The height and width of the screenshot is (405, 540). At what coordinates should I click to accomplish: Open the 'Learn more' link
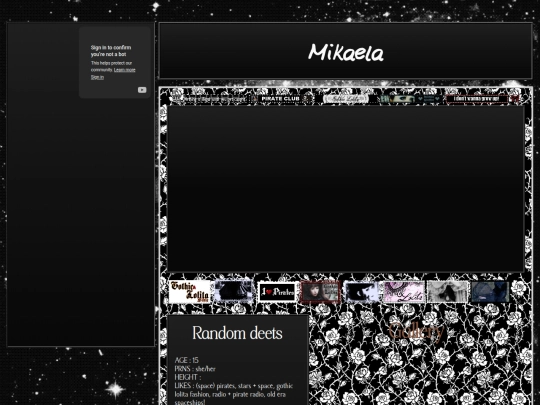point(124,70)
